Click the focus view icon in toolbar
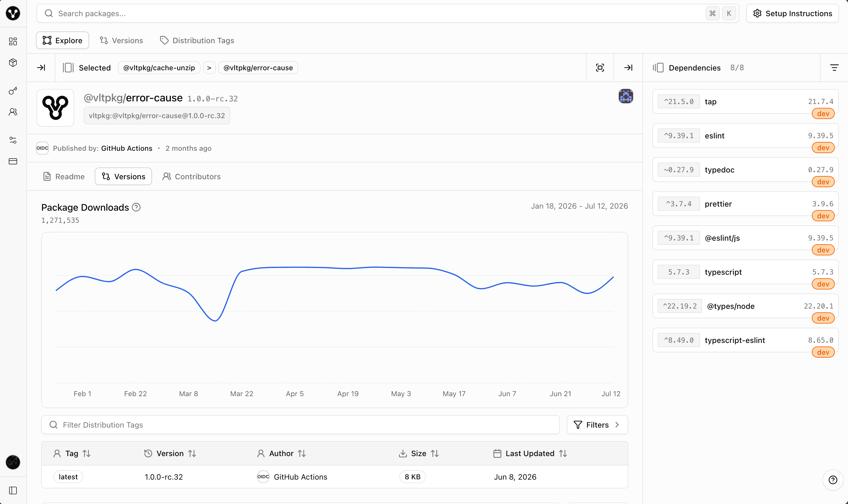The width and height of the screenshot is (848, 504). 600,68
